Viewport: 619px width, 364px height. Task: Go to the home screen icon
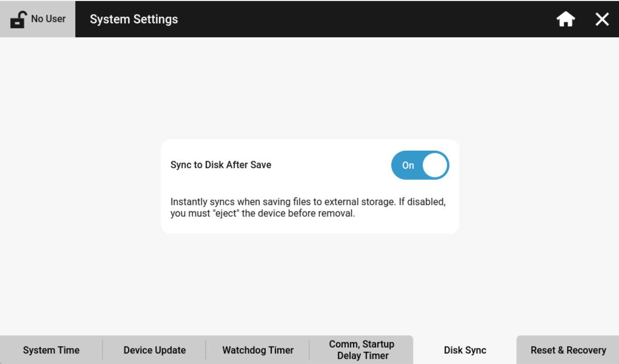point(566,19)
